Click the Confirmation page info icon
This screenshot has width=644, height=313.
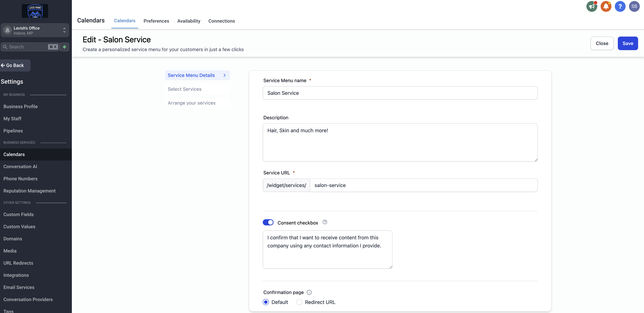[309, 292]
